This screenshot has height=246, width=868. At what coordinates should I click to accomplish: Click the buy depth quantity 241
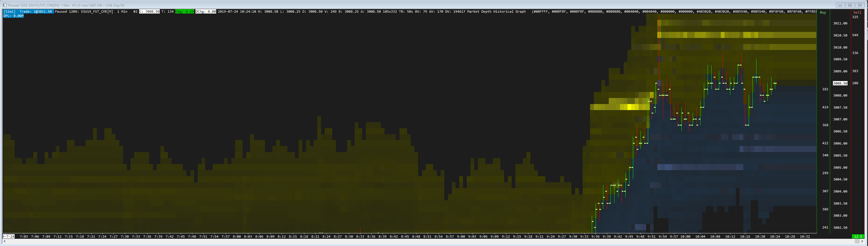coord(825,228)
